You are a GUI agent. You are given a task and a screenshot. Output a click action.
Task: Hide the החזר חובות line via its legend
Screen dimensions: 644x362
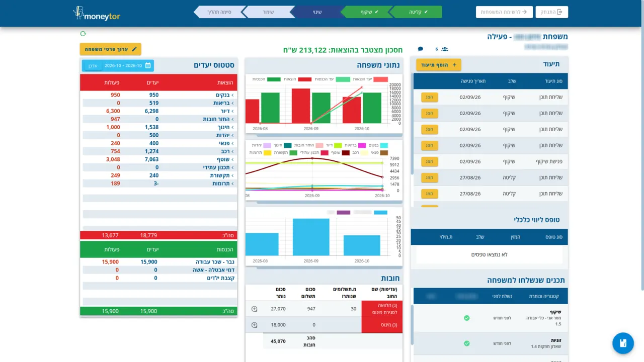tap(308, 145)
